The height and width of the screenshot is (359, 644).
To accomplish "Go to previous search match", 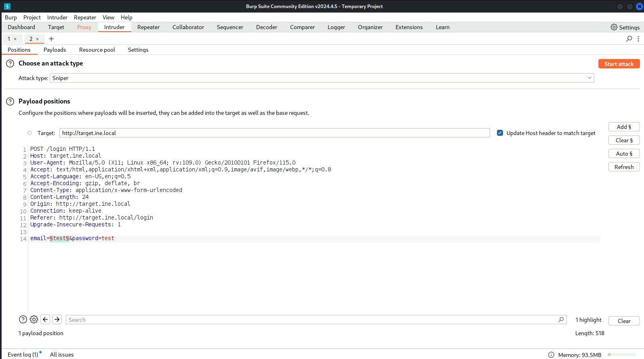I will [x=45, y=319].
